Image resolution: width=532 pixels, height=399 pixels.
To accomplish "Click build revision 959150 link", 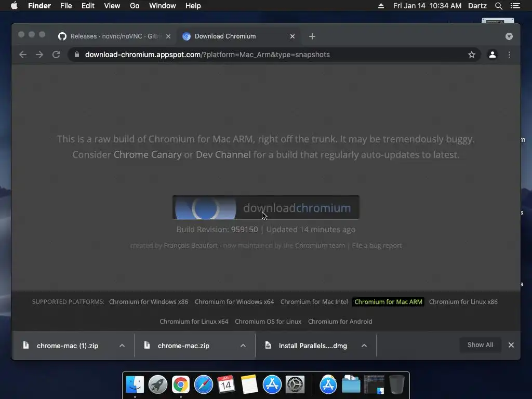I will pos(244,230).
